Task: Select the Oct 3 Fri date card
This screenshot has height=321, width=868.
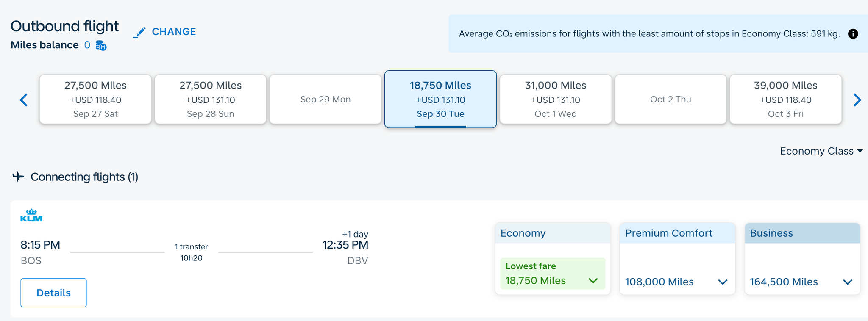Action: pyautogui.click(x=786, y=99)
